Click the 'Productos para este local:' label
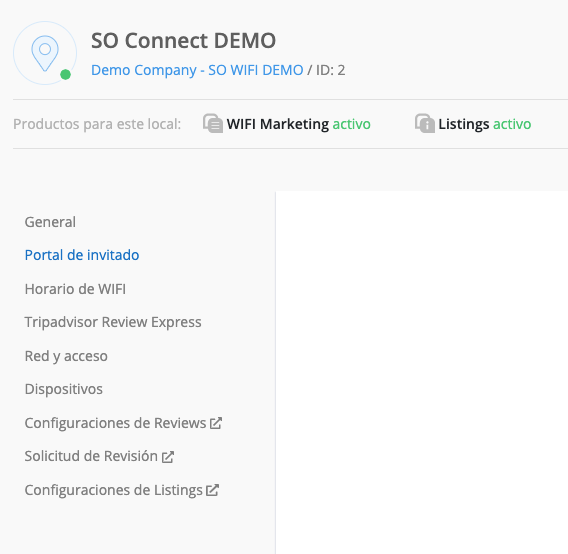568x554 pixels. pos(97,124)
